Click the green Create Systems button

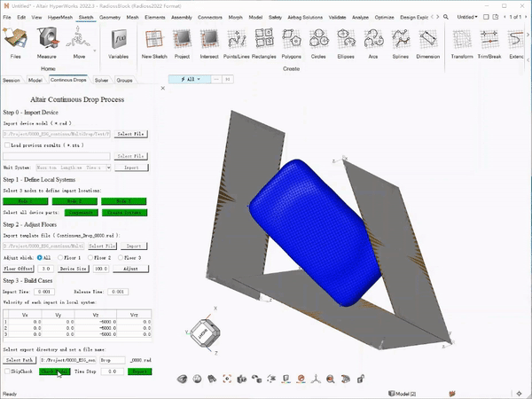tap(124, 213)
